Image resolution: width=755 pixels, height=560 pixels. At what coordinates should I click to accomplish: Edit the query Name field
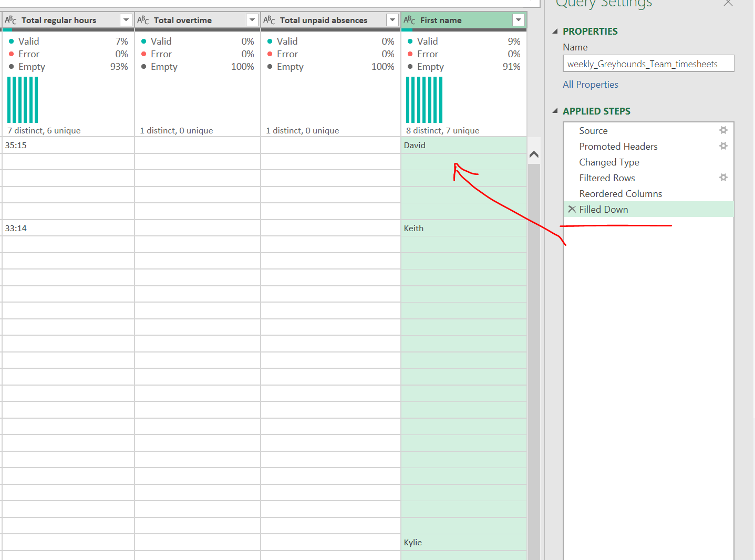(648, 64)
